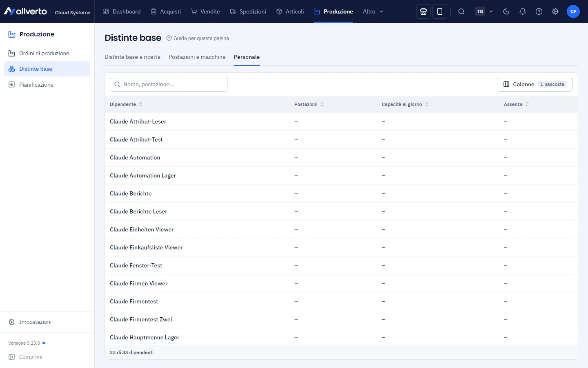This screenshot has width=588, height=368.
Task: Open the help question mark icon
Action: click(539, 11)
